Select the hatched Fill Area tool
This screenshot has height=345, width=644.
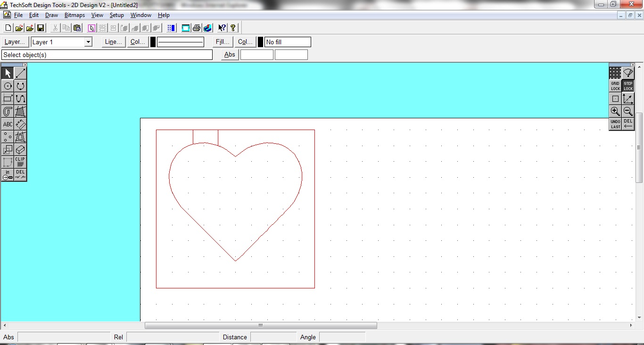(x=20, y=111)
